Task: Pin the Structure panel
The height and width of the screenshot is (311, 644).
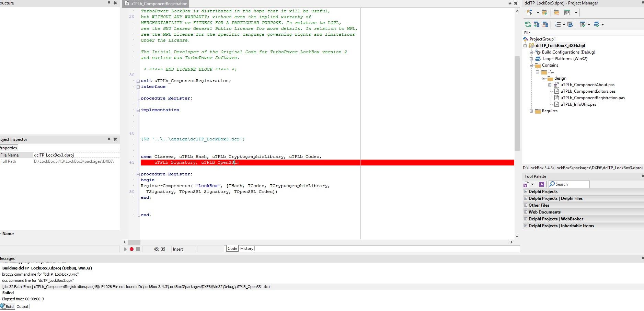Action: (109, 3)
